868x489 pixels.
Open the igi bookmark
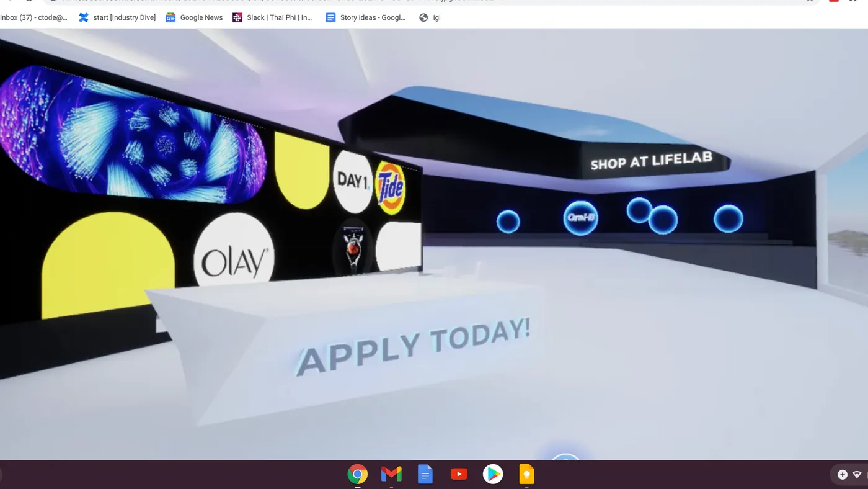coord(430,17)
